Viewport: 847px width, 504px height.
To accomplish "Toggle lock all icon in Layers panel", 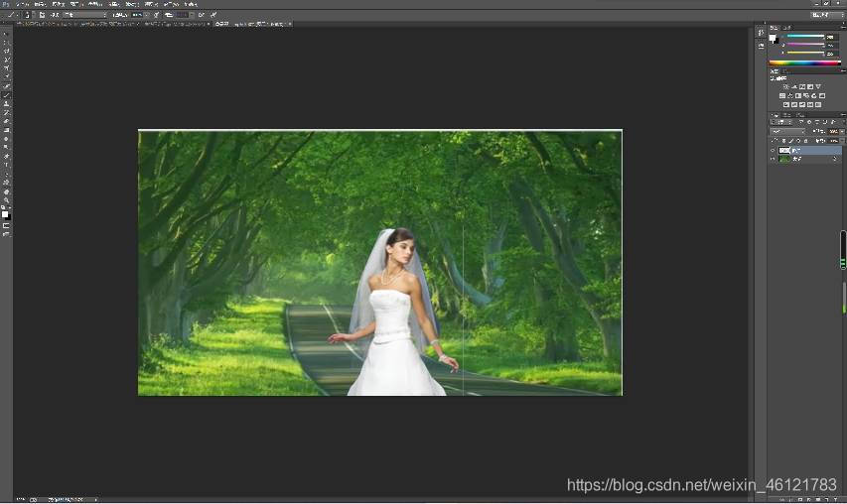I will [806, 141].
